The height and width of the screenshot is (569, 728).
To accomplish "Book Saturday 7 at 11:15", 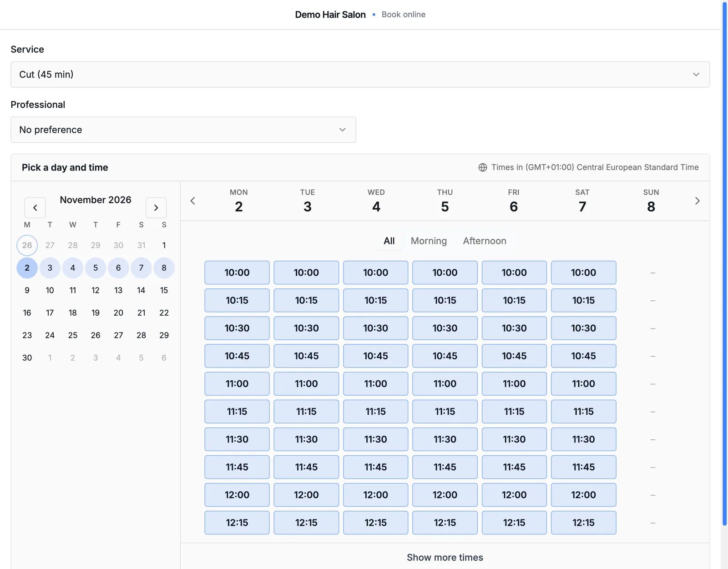I will tap(584, 412).
